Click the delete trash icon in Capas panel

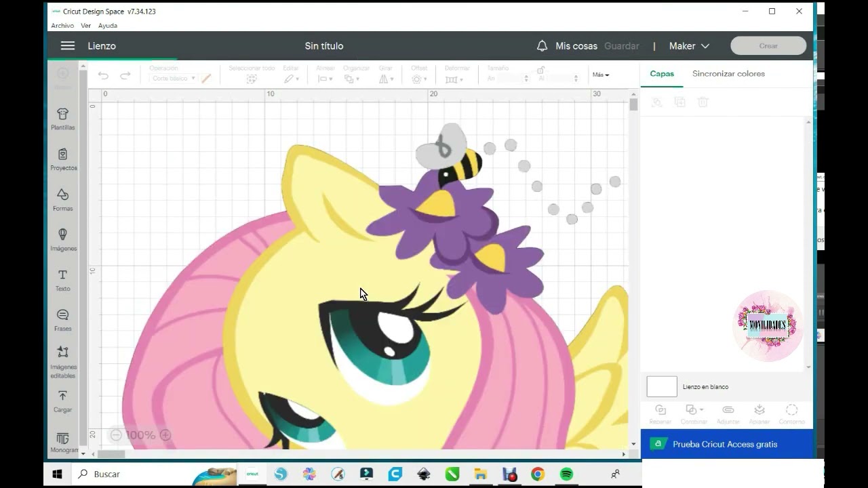703,102
